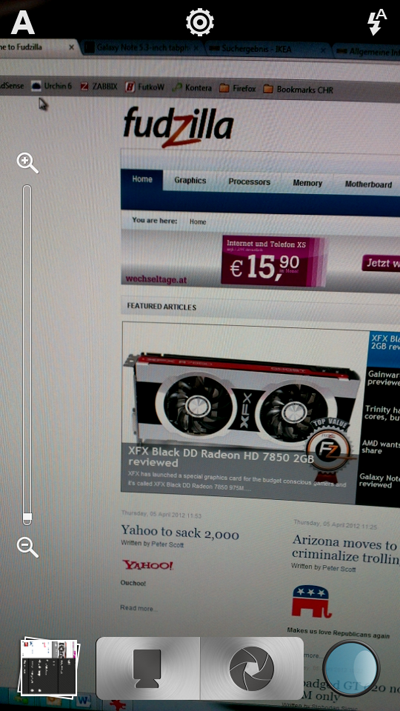The image size is (400, 711).
Task: Tap the zoom out magnifier icon
Action: [x=27, y=547]
